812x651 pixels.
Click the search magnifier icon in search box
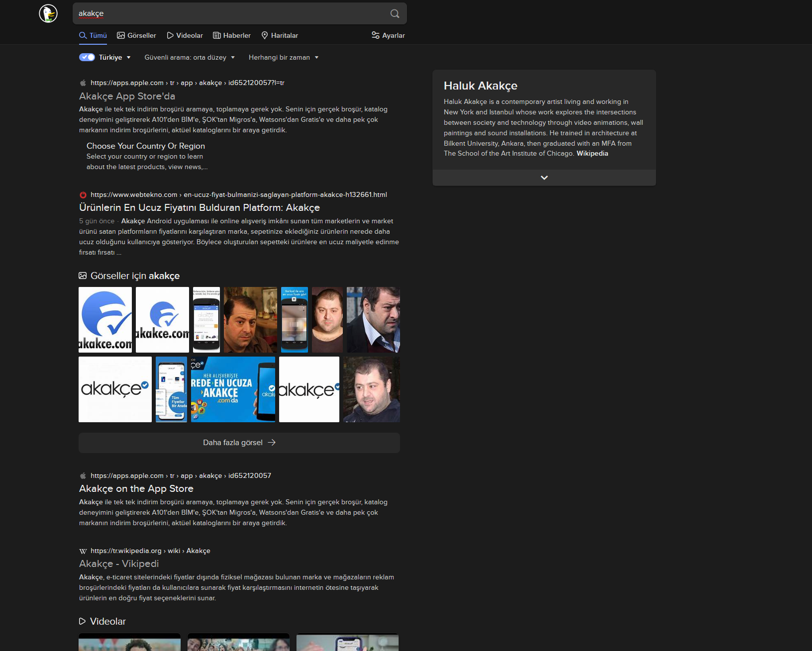(x=395, y=13)
